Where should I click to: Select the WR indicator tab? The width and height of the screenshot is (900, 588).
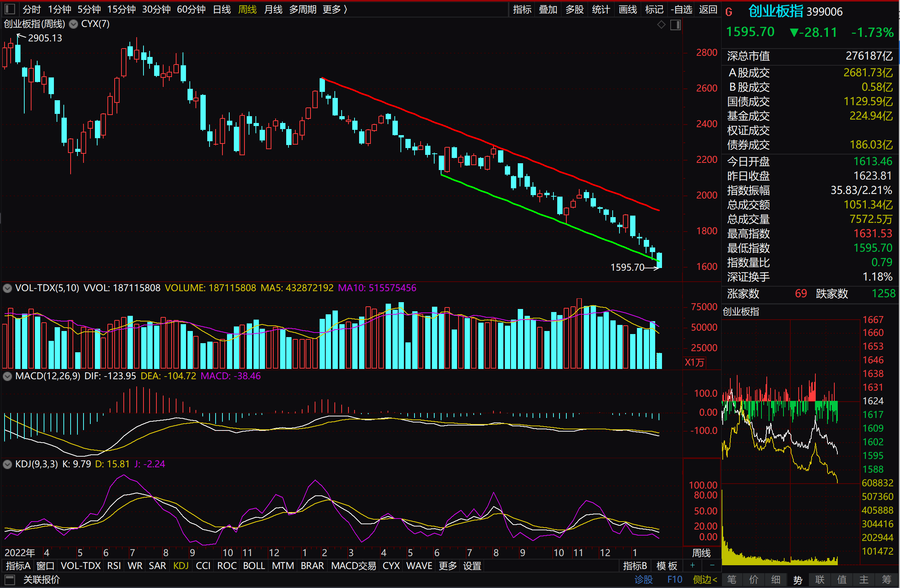[x=135, y=566]
